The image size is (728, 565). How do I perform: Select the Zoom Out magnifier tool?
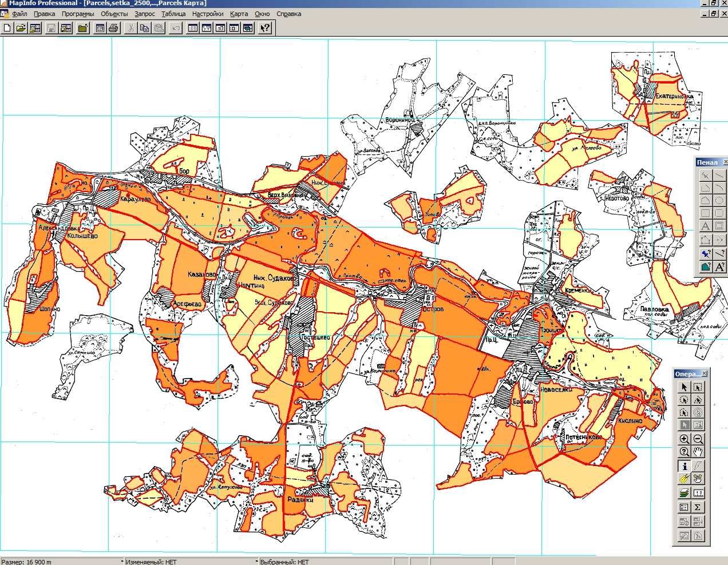coord(698,439)
